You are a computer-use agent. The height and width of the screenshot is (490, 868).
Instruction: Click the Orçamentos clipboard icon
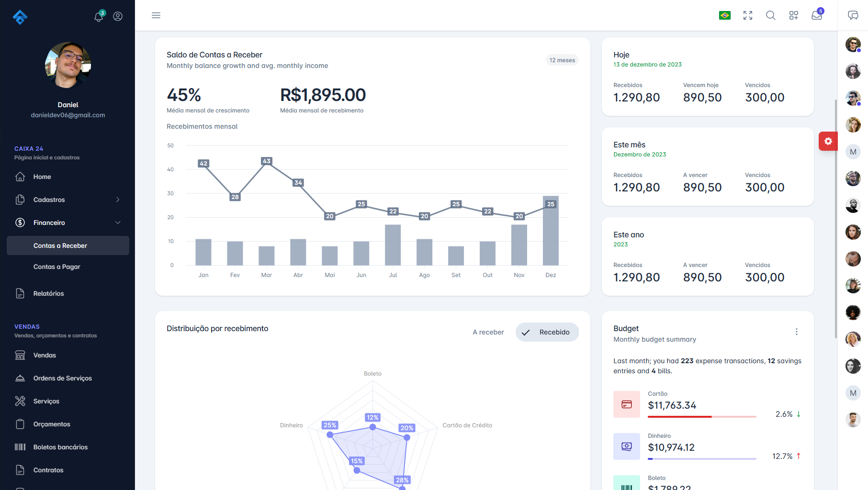click(x=20, y=424)
